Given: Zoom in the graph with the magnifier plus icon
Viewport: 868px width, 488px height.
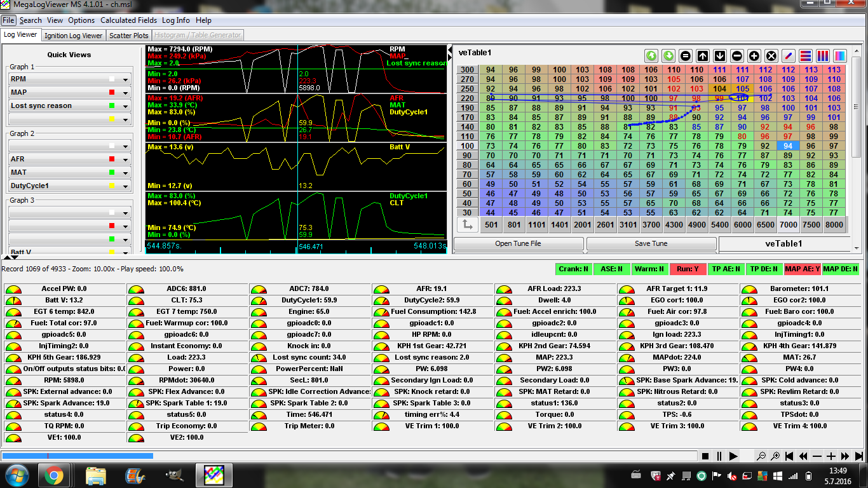Looking at the screenshot, I should (x=775, y=456).
